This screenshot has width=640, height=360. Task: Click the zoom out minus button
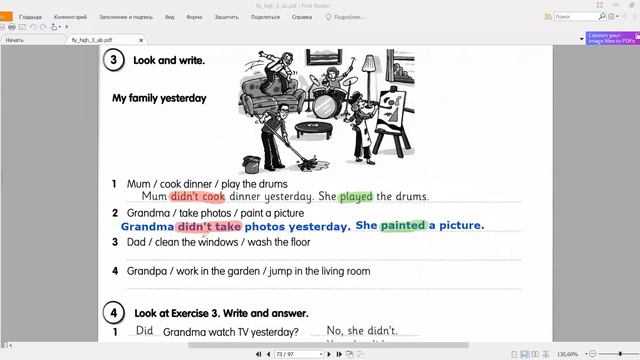(593, 354)
